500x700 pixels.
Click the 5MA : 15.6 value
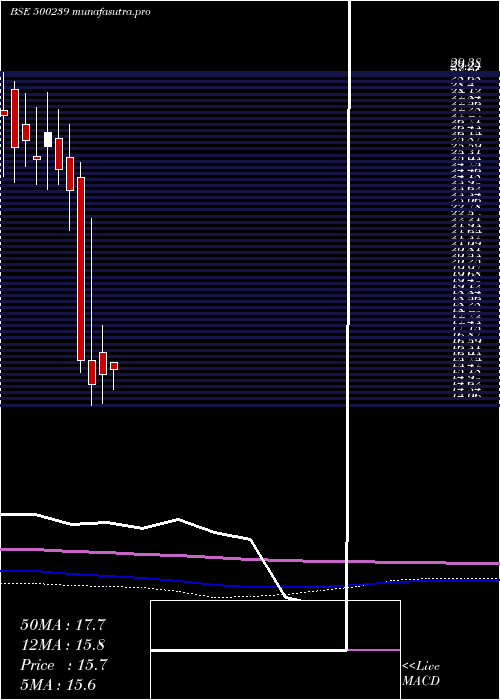[58, 685]
